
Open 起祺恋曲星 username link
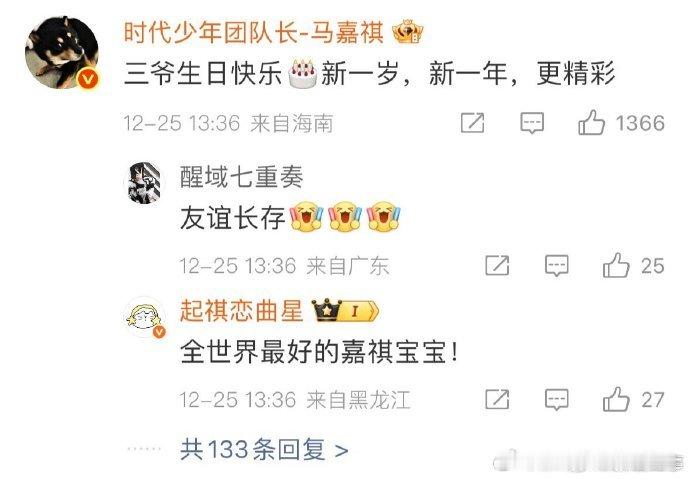tap(241, 311)
